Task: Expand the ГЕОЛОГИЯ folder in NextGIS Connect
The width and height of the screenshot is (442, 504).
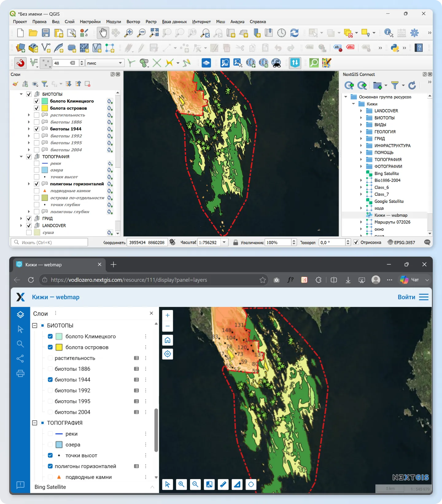Action: coord(361,132)
